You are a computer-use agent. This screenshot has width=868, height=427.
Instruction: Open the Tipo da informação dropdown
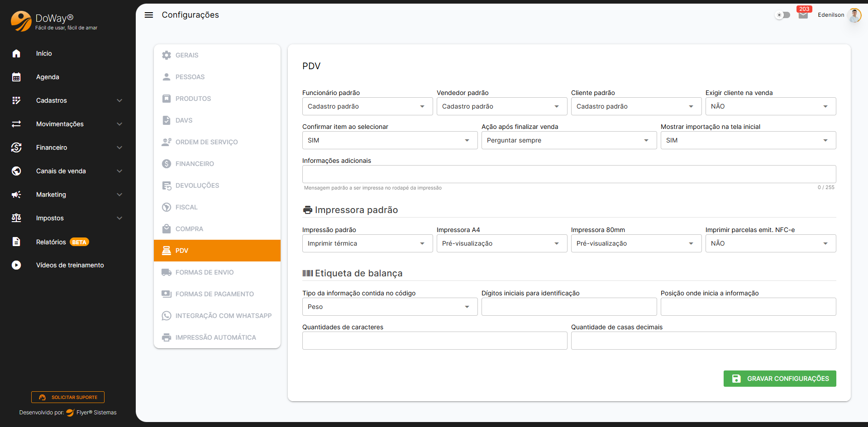coord(389,307)
